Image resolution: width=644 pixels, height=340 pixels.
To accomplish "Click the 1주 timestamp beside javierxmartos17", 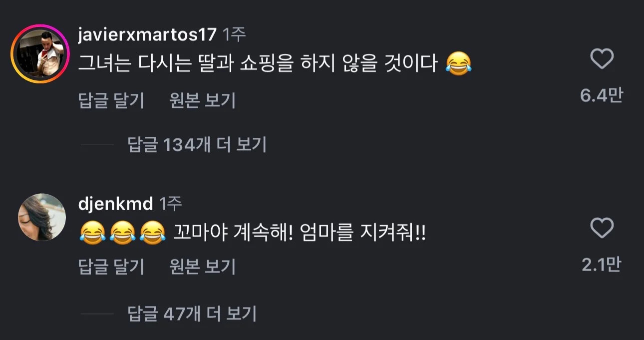I will coord(234,35).
